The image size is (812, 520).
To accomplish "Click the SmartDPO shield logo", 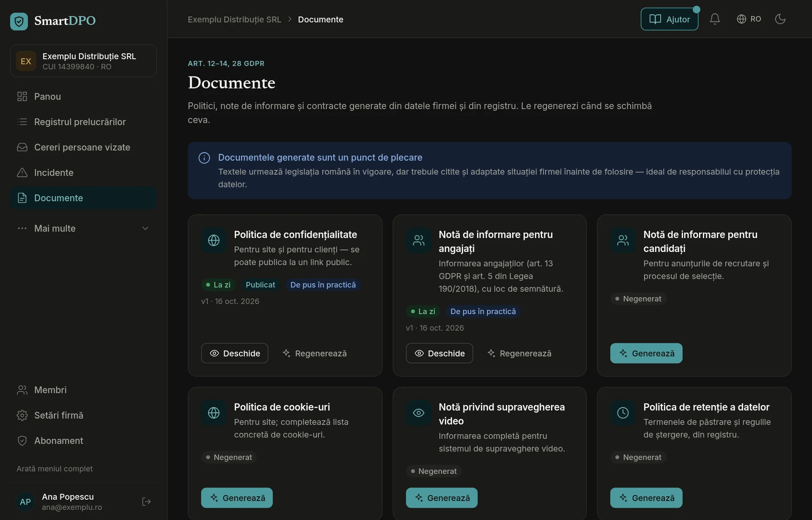I will point(19,21).
